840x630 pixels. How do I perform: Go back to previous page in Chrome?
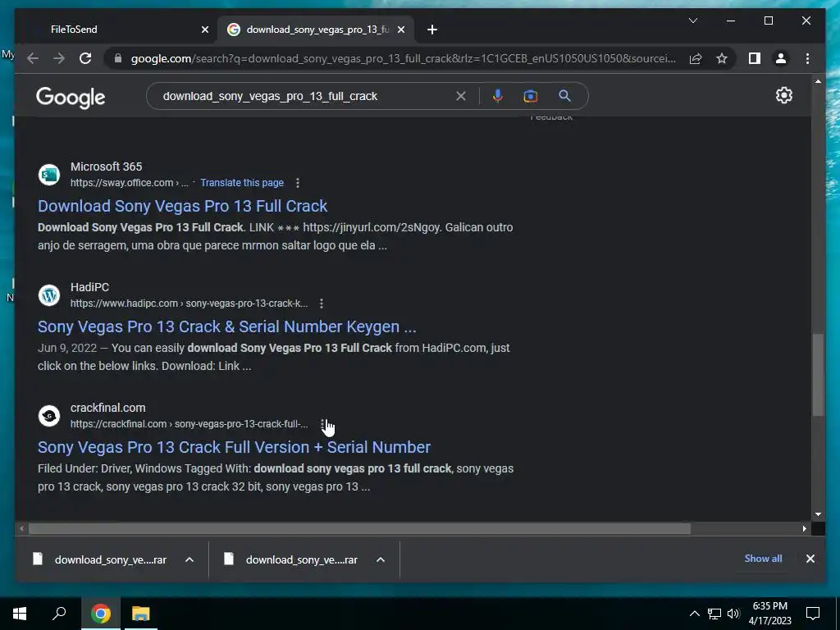click(x=33, y=58)
